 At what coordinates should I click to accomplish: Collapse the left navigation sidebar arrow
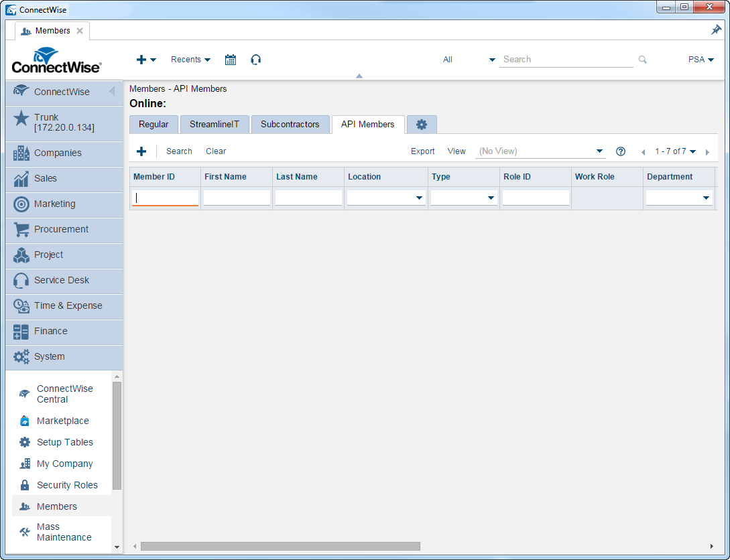pyautogui.click(x=112, y=92)
